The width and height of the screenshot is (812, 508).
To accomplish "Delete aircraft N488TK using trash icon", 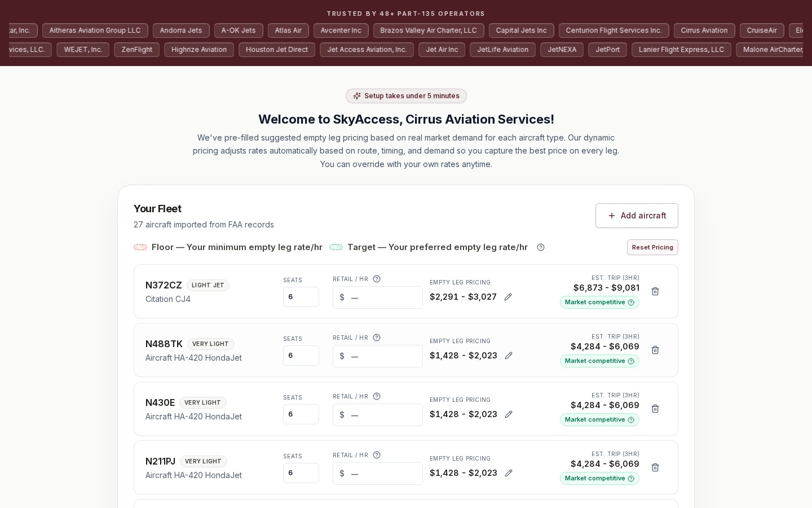I will point(655,350).
